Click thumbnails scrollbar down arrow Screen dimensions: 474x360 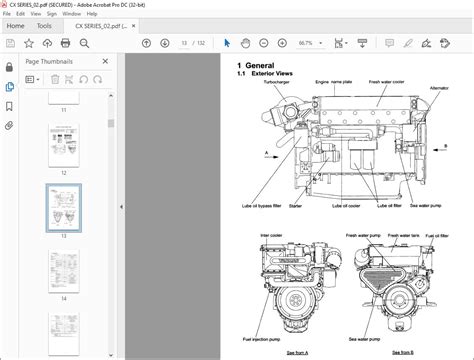[111, 355]
